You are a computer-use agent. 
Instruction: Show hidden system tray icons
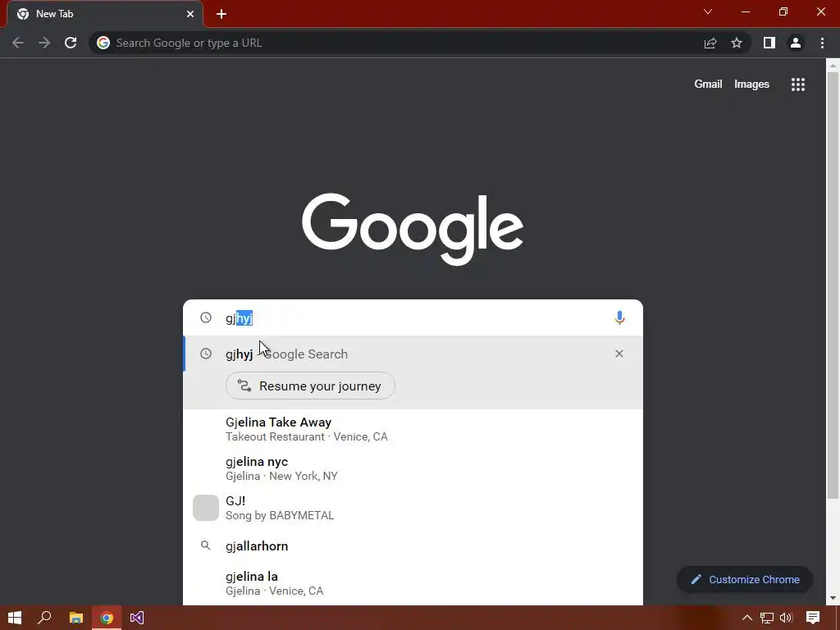[x=746, y=618]
